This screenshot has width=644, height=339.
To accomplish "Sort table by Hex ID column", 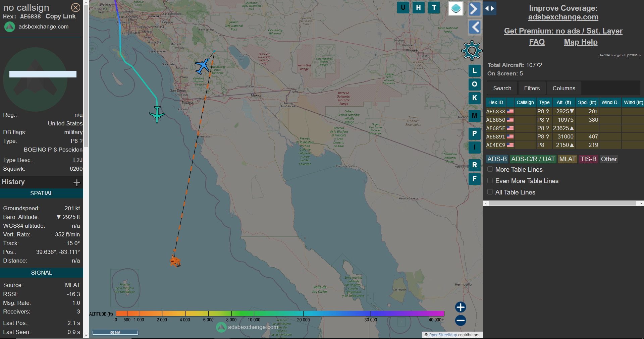I will [496, 102].
